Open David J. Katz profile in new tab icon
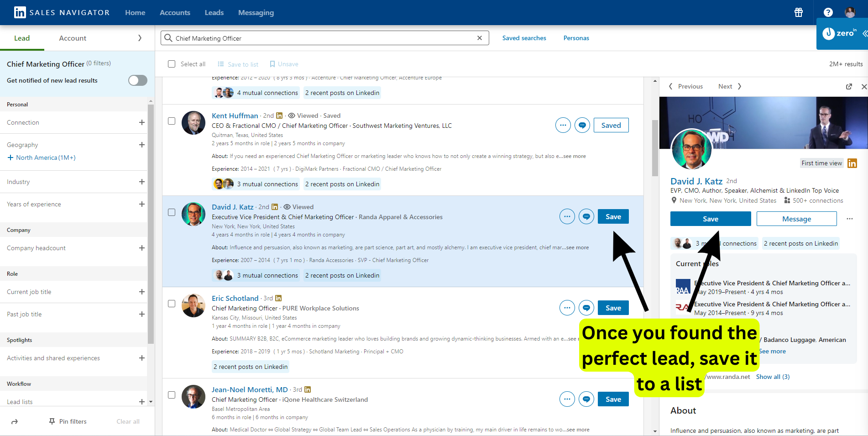This screenshot has height=436, width=868. tap(849, 86)
